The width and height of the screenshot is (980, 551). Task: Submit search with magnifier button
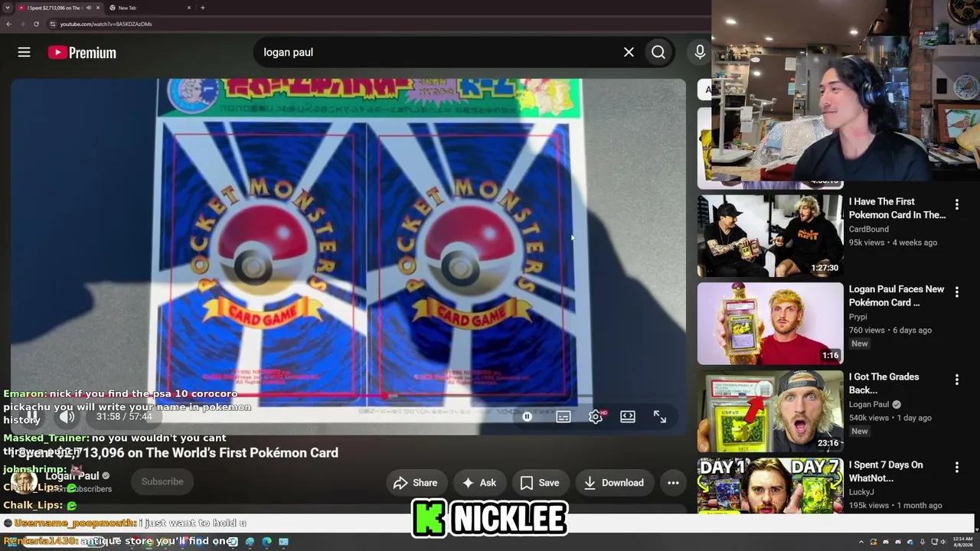658,52
